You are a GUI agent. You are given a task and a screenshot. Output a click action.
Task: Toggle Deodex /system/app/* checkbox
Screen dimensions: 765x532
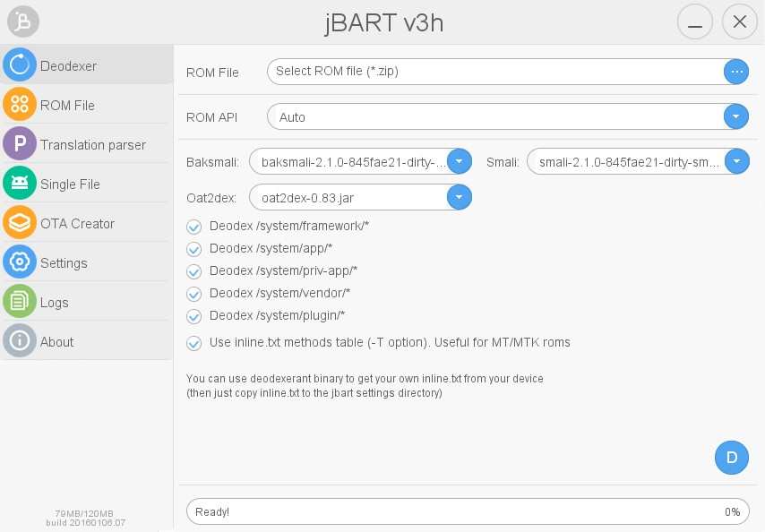coord(193,249)
